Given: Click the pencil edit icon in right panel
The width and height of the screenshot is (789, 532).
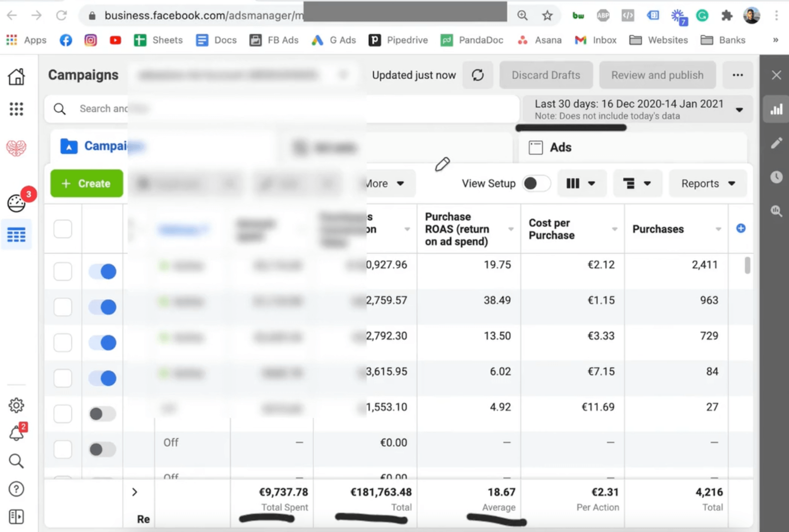Looking at the screenshot, I should click(776, 143).
